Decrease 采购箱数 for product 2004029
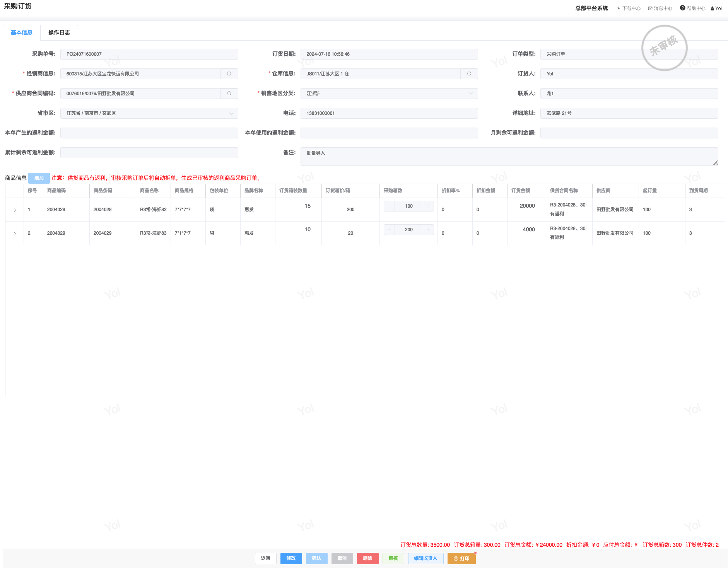728x568 pixels. pyautogui.click(x=389, y=230)
